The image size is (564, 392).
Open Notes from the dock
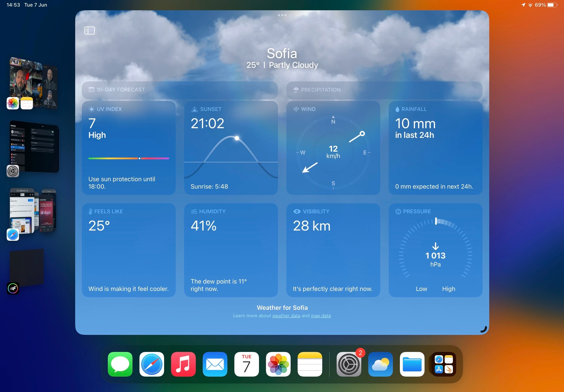tap(310, 364)
